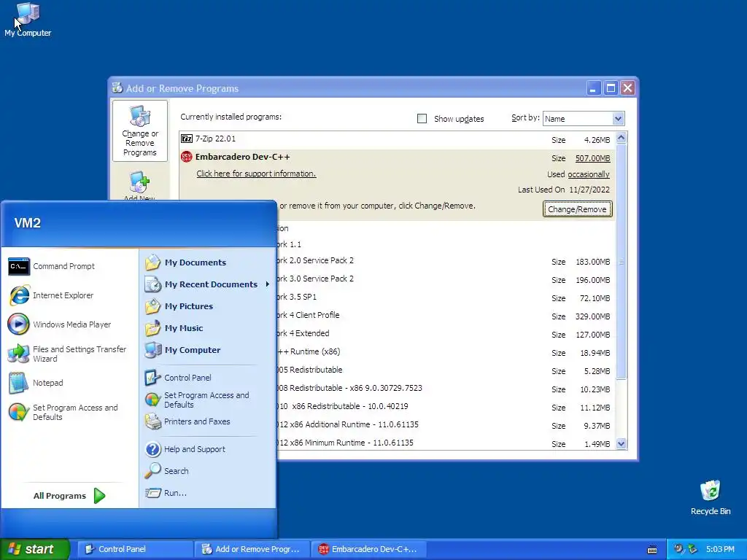Click the Change/Remove button

[x=578, y=209]
